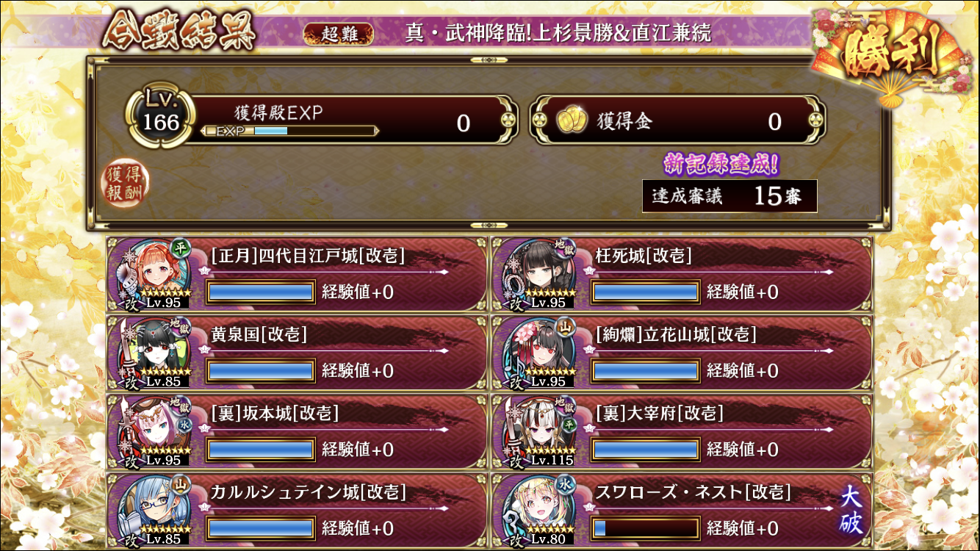Screen dimensions: 980x551
Task: Open the 獲得報酬 rewards round button
Action: (x=125, y=184)
